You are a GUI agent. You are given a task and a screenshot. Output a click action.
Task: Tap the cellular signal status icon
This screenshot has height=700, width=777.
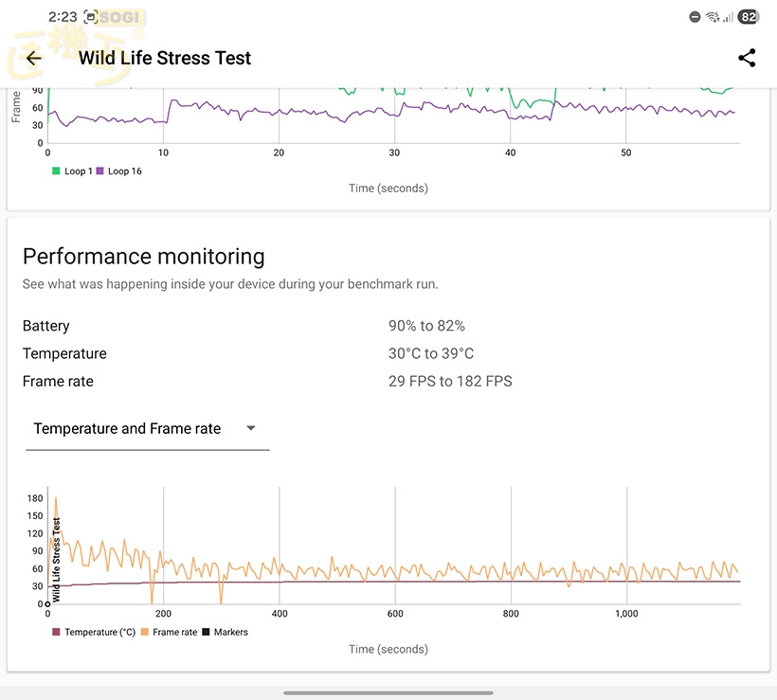point(728,17)
